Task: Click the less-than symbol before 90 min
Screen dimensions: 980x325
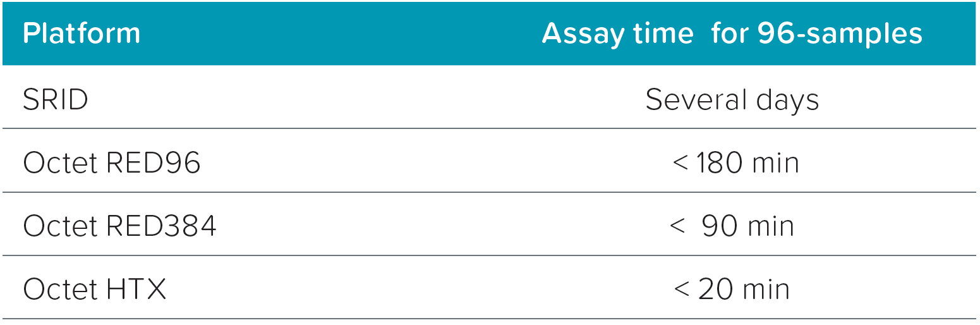Action: (x=677, y=227)
